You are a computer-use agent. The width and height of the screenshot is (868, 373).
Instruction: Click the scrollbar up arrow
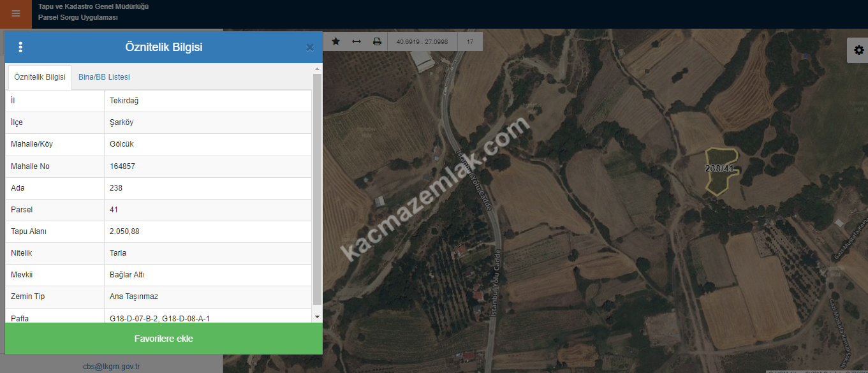tap(317, 68)
